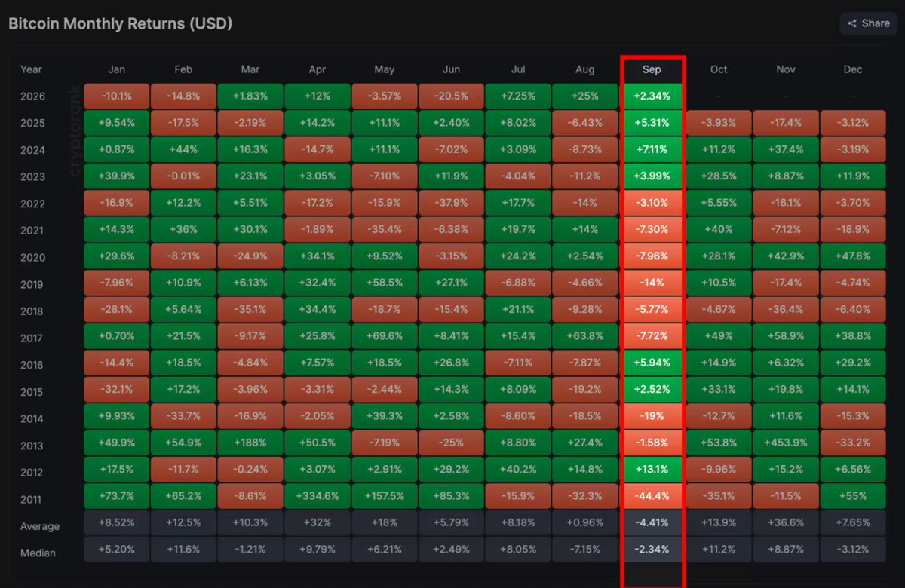The width and height of the screenshot is (905, 588).
Task: Click the Average September cell showing -4.41%
Action: click(652, 522)
